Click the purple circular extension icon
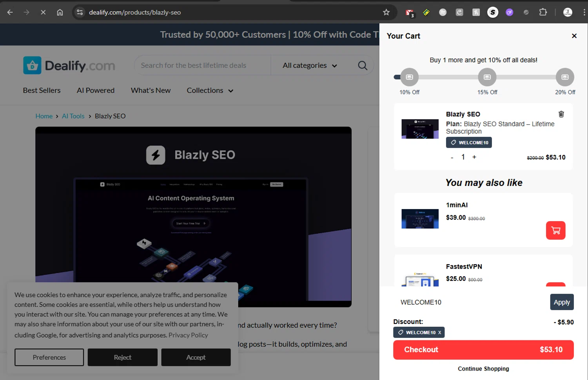This screenshot has height=380, width=588. tap(509, 12)
